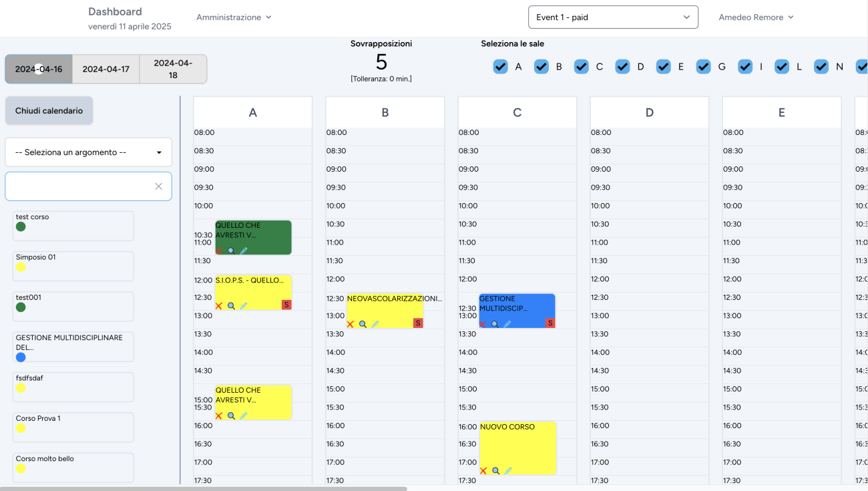Click into the topic search input field
The image size is (868, 491).
pyautogui.click(x=79, y=186)
